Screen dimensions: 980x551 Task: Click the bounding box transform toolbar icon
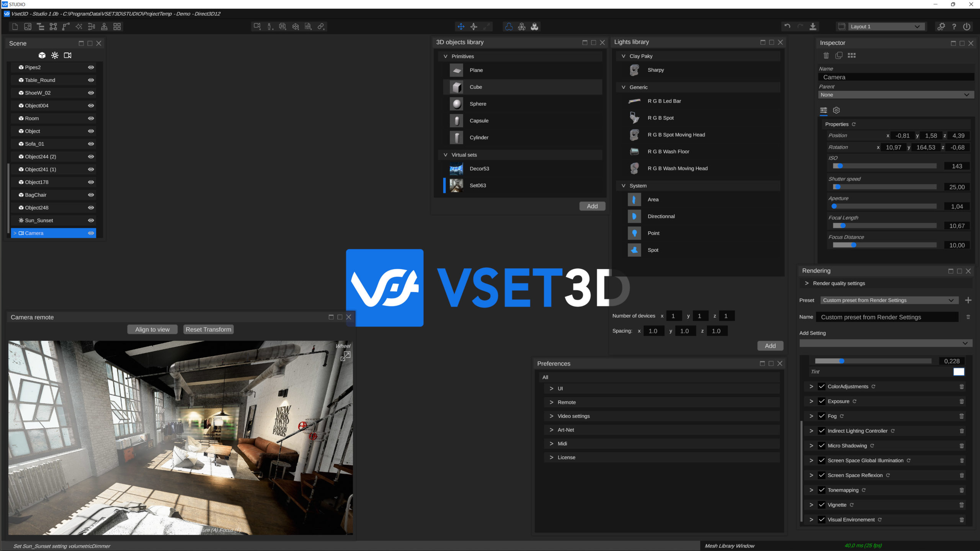[x=53, y=26]
